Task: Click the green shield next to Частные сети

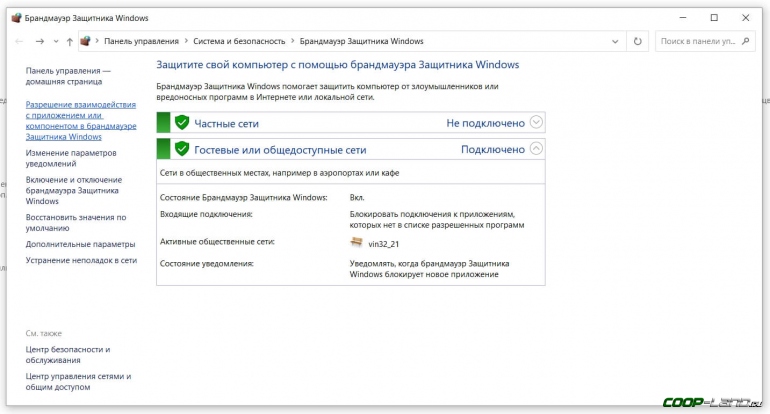Action: click(x=182, y=122)
